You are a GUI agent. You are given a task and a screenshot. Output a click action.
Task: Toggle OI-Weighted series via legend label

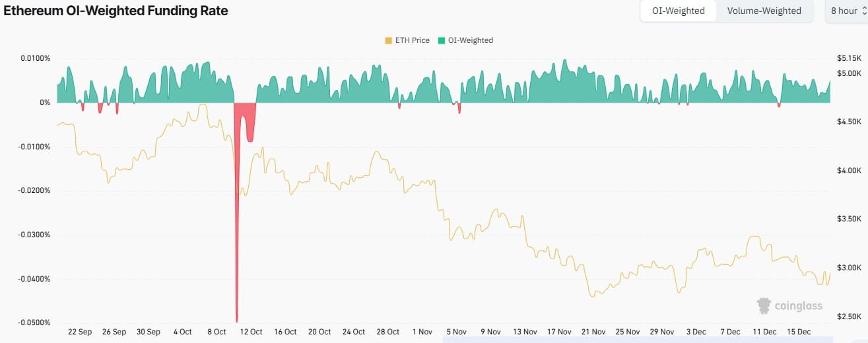pyautogui.click(x=471, y=40)
